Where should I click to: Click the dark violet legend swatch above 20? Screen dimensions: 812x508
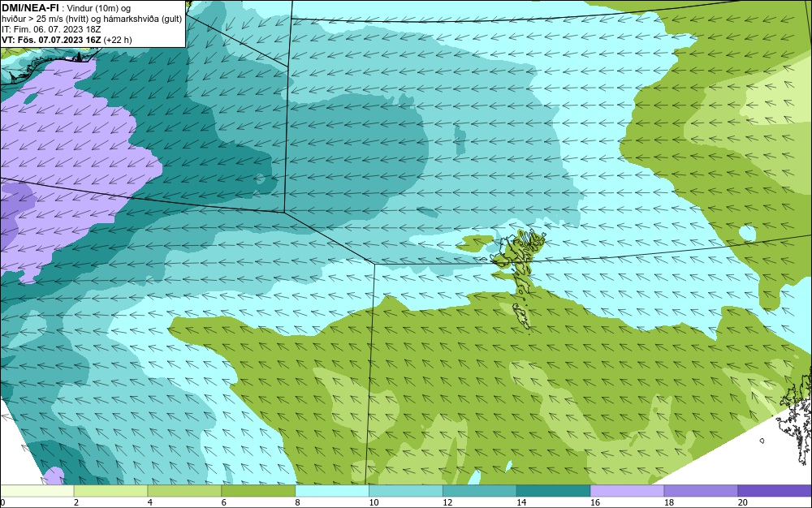775,491
